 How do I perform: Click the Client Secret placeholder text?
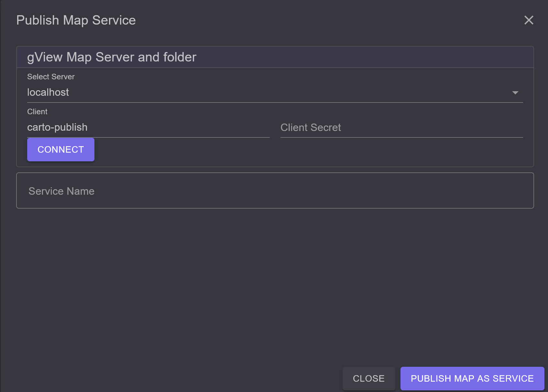point(311,127)
